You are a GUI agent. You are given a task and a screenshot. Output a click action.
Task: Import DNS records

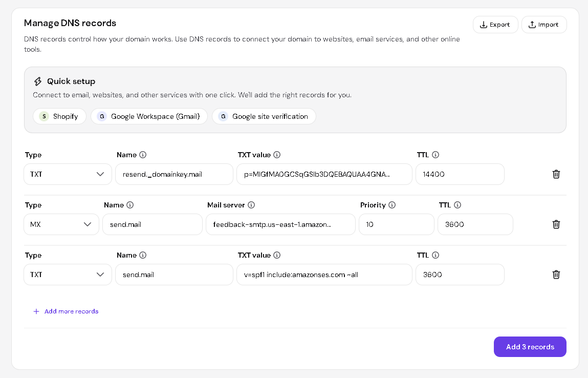point(544,25)
